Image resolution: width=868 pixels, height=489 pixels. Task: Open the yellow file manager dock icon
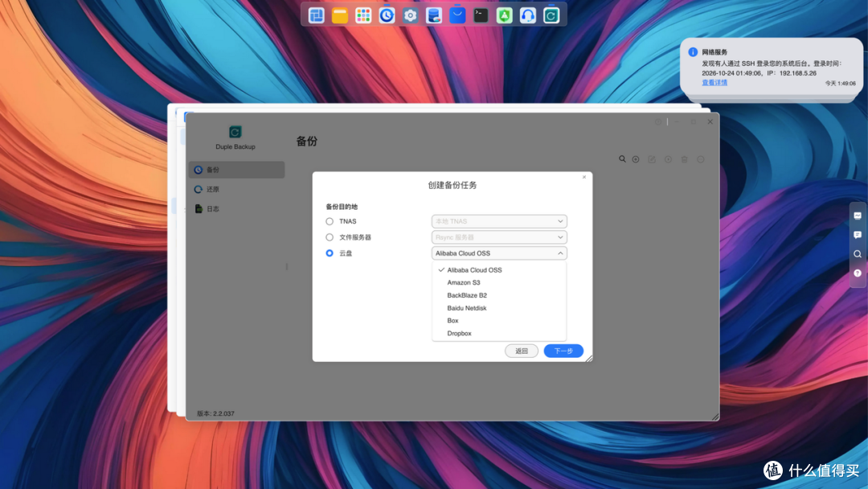click(340, 15)
